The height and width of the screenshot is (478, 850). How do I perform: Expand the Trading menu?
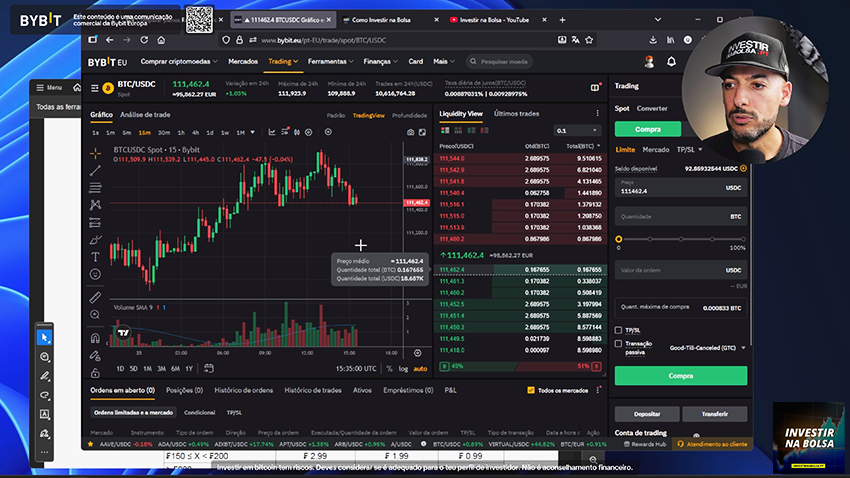click(x=283, y=61)
